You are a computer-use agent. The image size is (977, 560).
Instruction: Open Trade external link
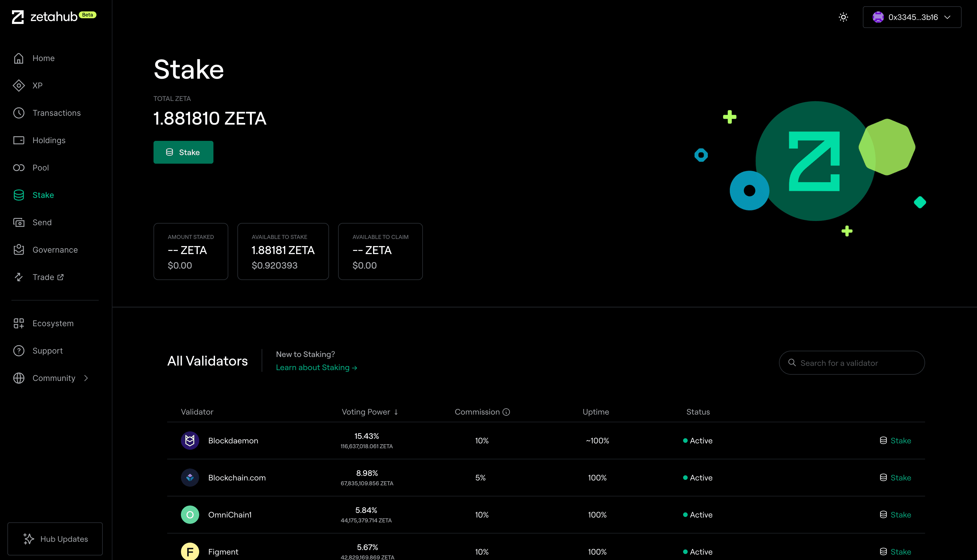[48, 277]
